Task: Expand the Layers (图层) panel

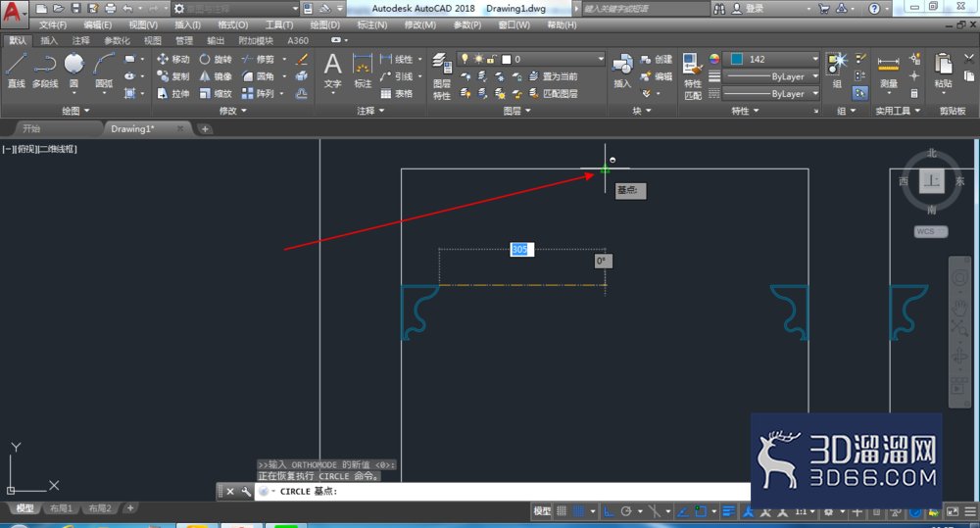Action: [516, 111]
